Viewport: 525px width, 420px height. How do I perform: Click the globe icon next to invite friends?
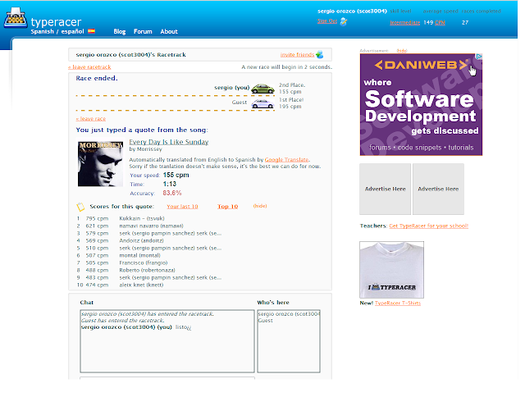coord(320,54)
